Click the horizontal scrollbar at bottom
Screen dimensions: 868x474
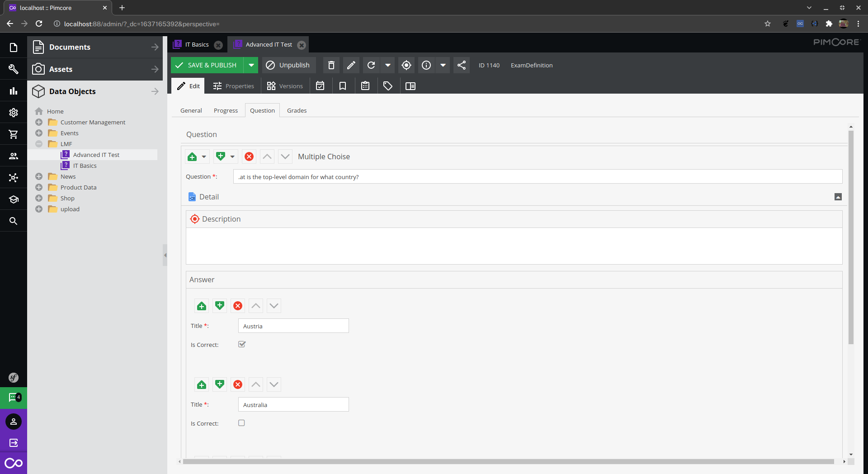(x=508, y=461)
